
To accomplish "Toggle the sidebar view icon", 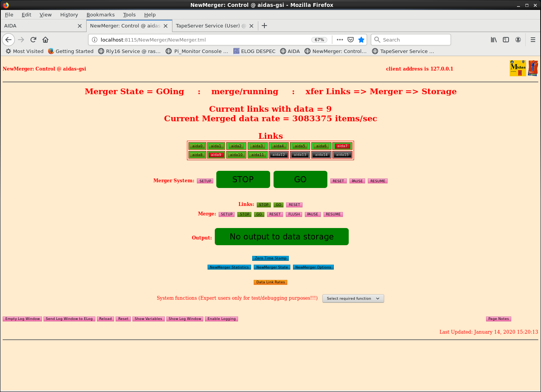I will coord(506,40).
